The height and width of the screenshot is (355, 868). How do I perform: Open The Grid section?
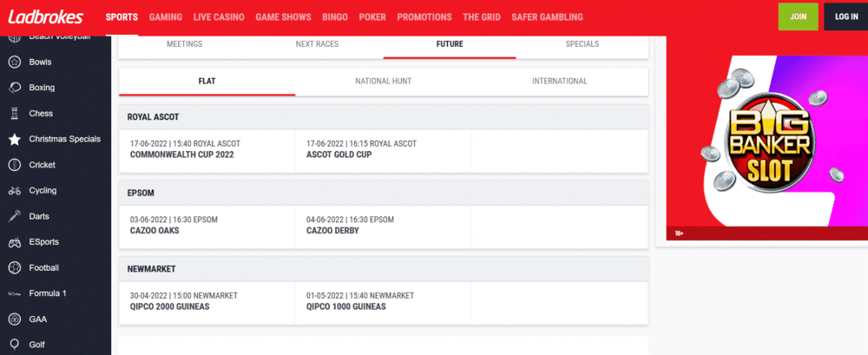[482, 17]
